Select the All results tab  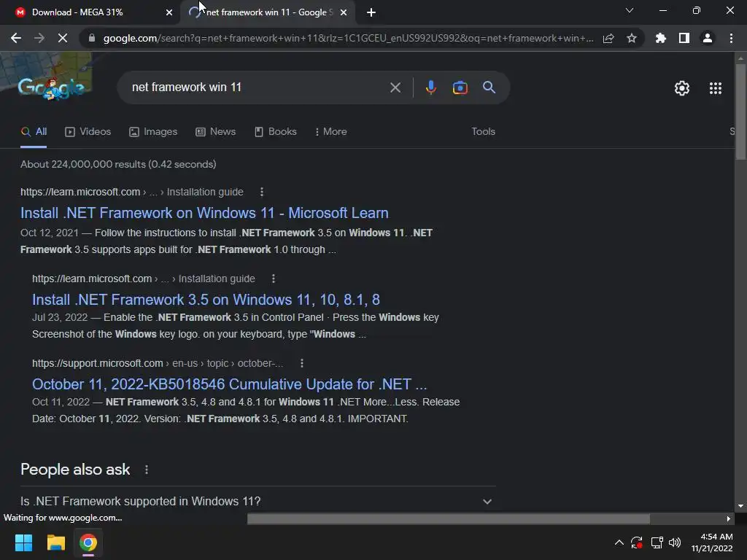click(x=34, y=132)
